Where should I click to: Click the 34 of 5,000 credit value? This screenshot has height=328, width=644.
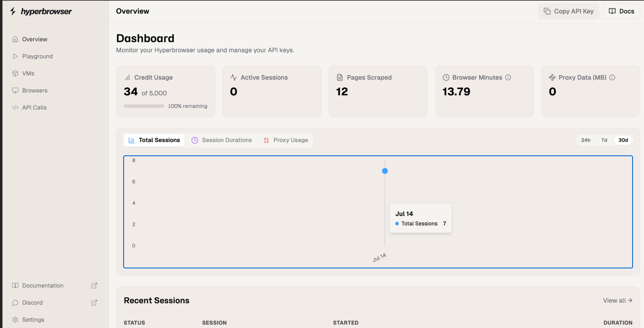tap(145, 92)
